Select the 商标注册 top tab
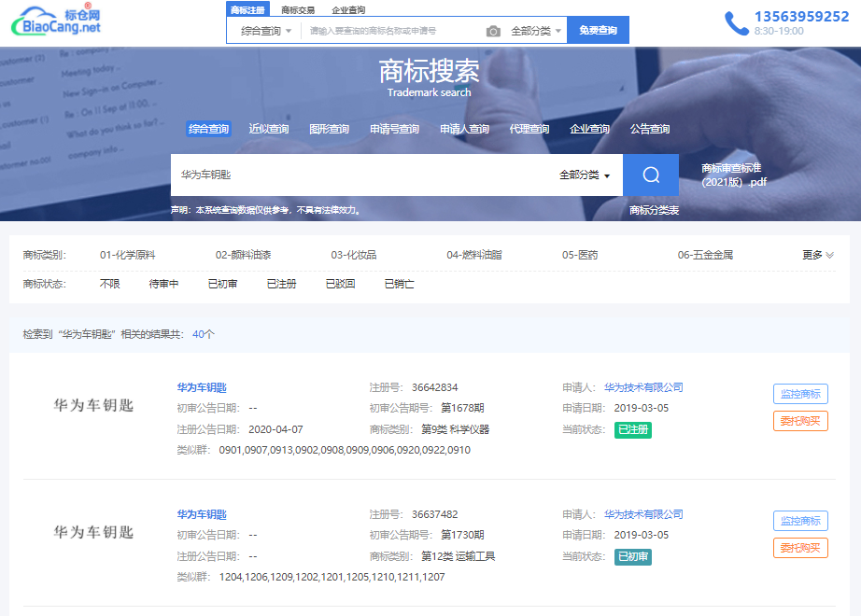This screenshot has height=616, width=861. point(247,9)
